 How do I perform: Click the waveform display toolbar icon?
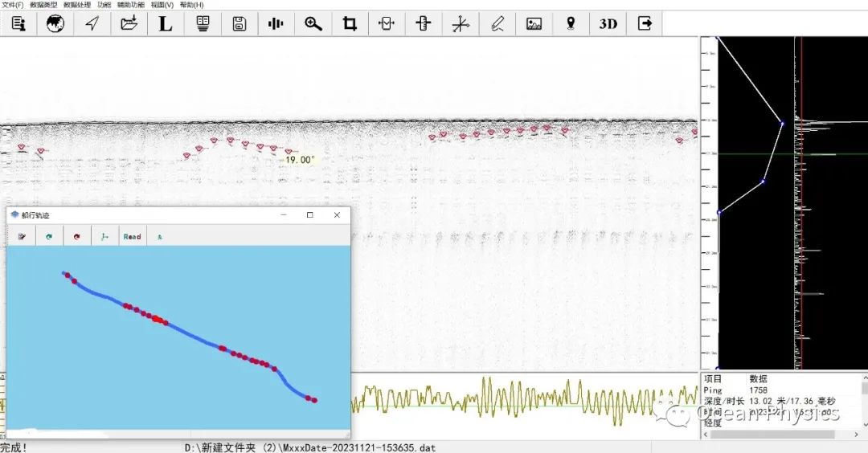point(276,24)
